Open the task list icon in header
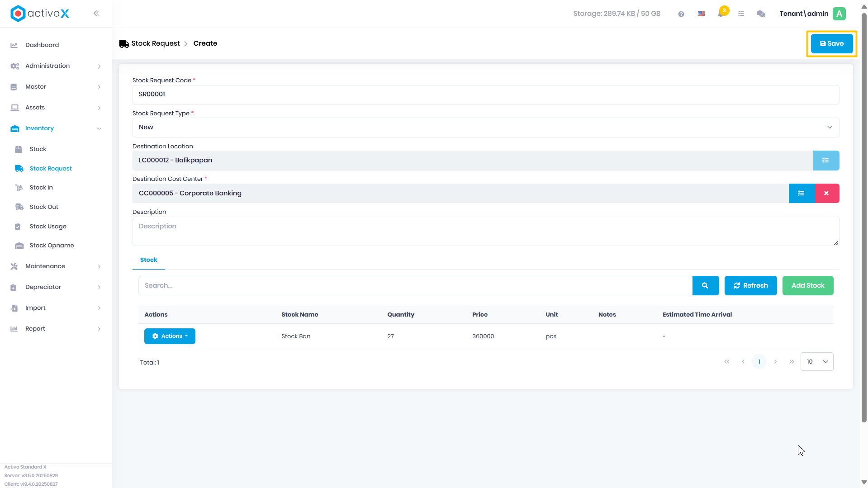 [741, 14]
